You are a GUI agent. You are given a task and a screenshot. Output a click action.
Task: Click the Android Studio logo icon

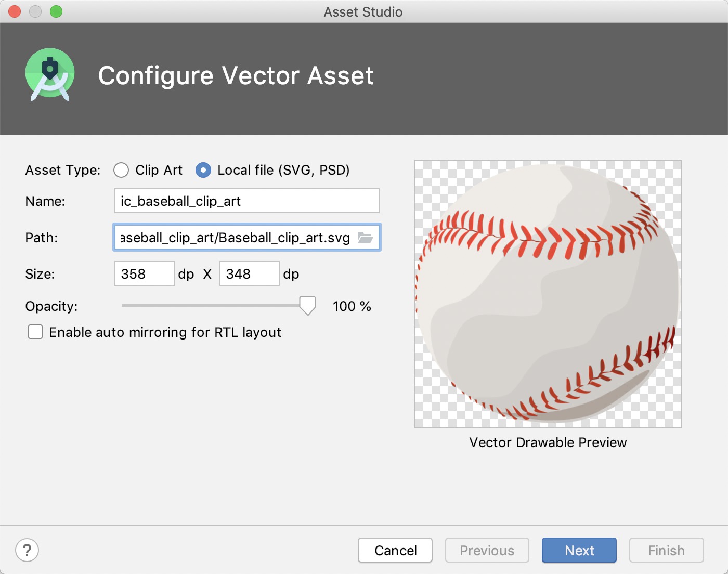coord(50,75)
